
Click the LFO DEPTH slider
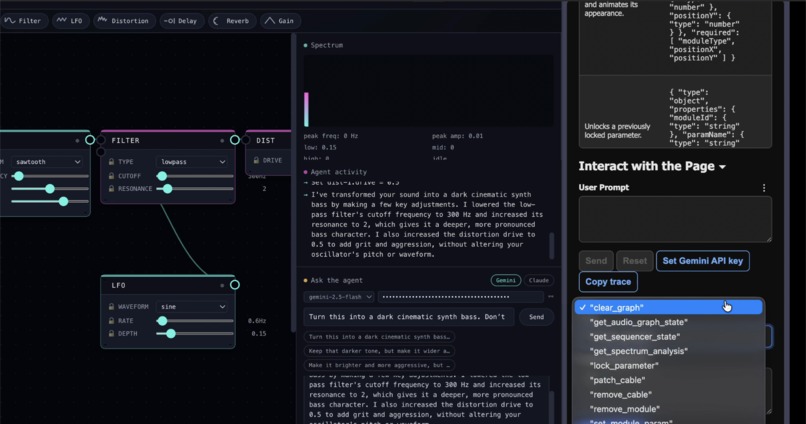pyautogui.click(x=195, y=334)
